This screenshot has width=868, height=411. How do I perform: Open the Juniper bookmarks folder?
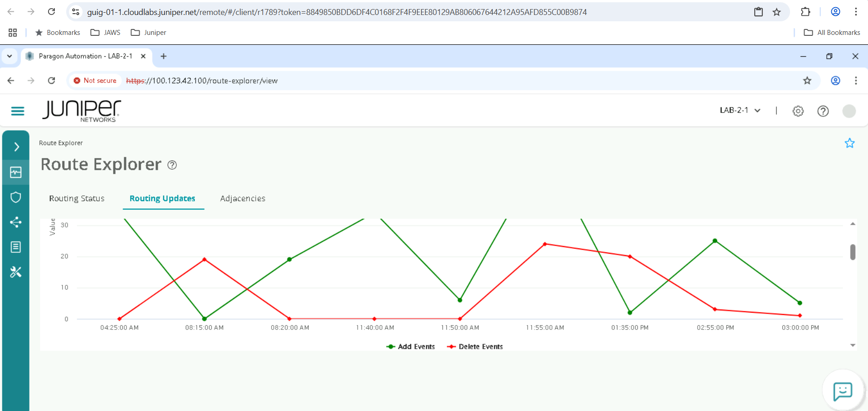coord(148,32)
